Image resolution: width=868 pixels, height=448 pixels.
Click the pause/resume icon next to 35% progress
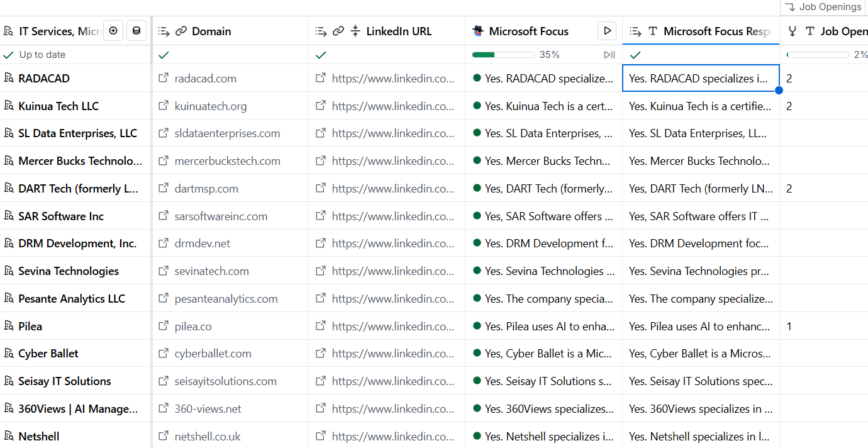click(609, 55)
